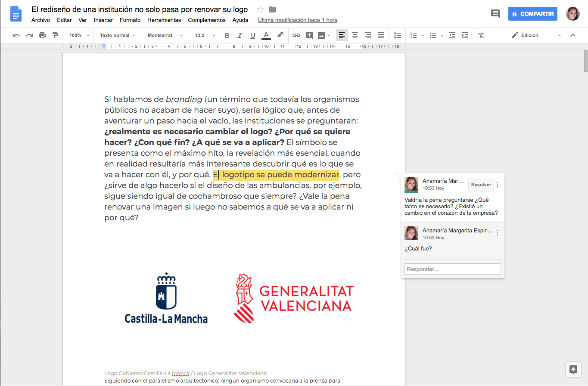588x386 pixels.
Task: Star this document
Action: (261, 9)
